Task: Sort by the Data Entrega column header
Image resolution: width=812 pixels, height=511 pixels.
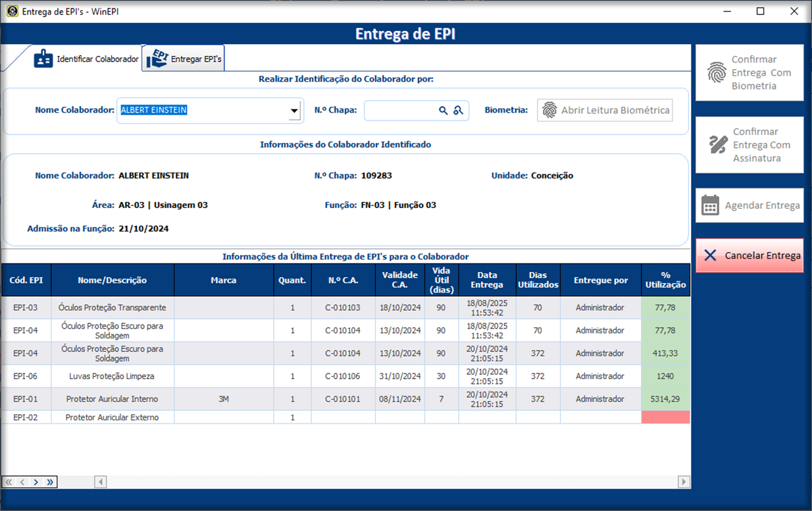Action: (x=487, y=280)
